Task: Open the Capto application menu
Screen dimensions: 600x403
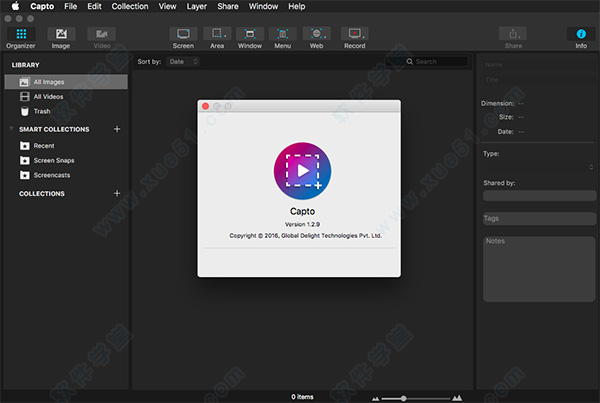Action: pyautogui.click(x=42, y=6)
